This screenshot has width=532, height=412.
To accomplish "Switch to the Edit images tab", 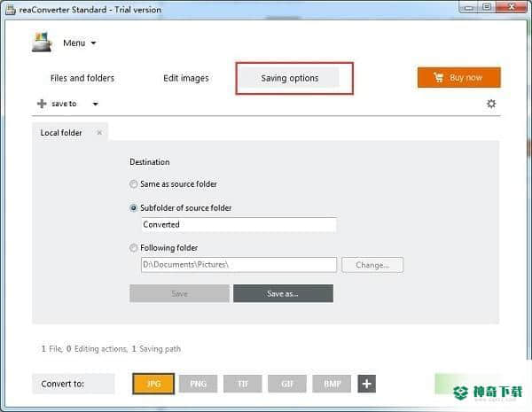I will click(x=186, y=78).
